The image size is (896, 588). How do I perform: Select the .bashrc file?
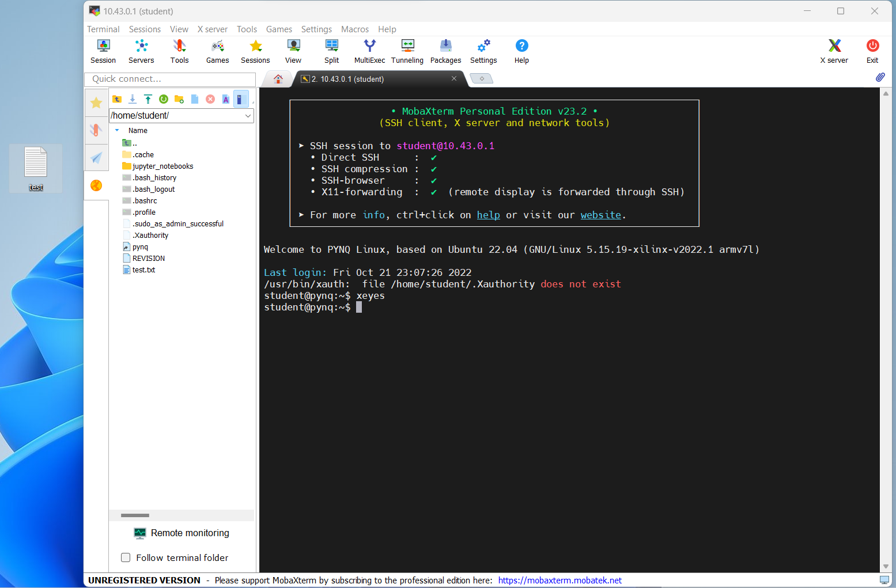click(140, 201)
